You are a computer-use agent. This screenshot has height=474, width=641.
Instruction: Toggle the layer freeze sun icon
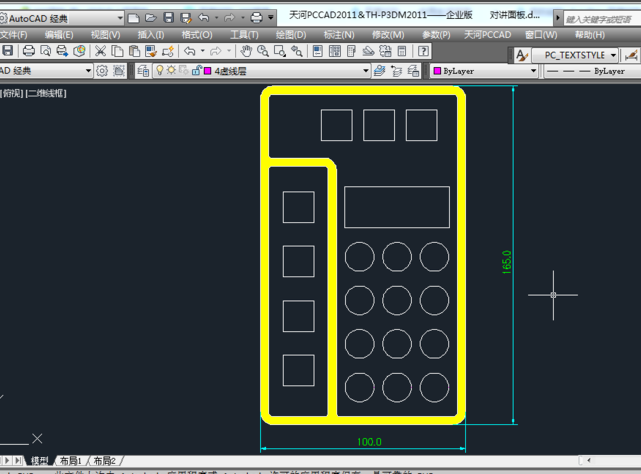coord(171,71)
